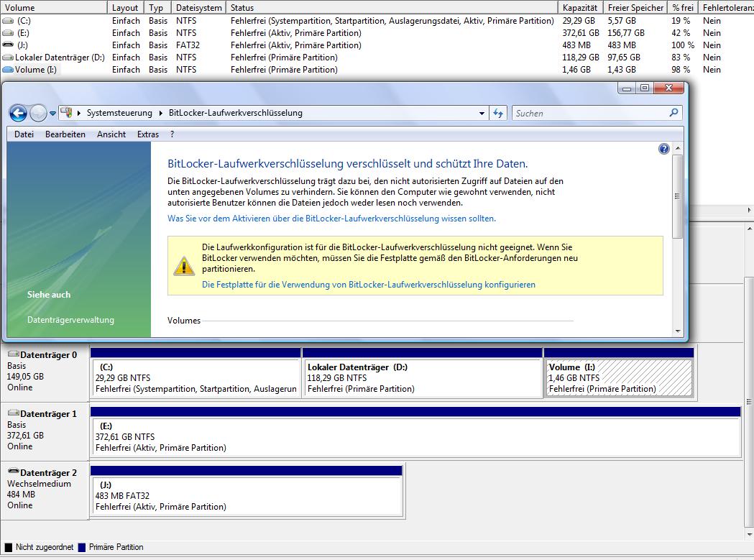
Task: Expand the arrow after Systemsteuerung breadcrumb
Action: [x=161, y=113]
